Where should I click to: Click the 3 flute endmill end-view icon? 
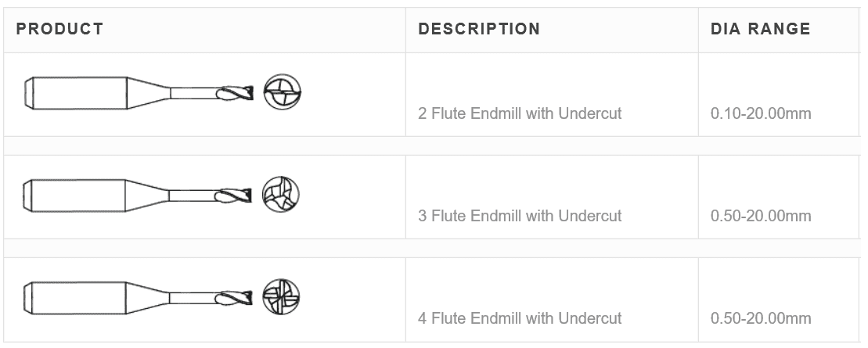[x=281, y=193]
